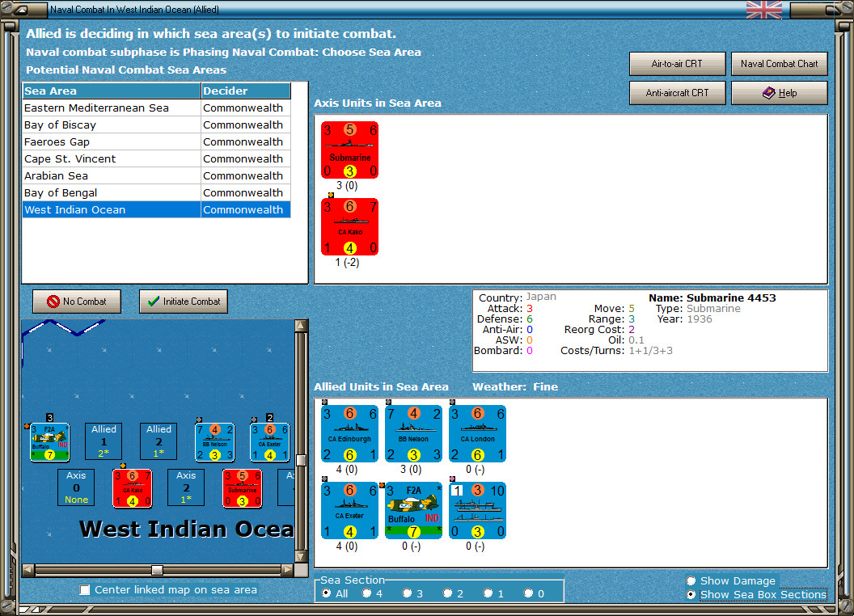The image size is (854, 616).
Task: Select the F2A Buffalo aircraft in Allied list
Action: (413, 510)
